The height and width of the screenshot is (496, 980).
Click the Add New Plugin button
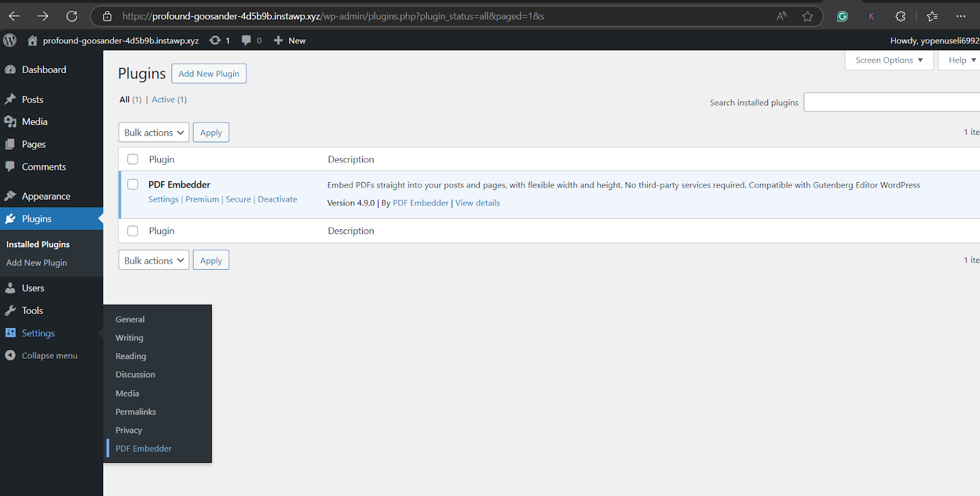(209, 74)
